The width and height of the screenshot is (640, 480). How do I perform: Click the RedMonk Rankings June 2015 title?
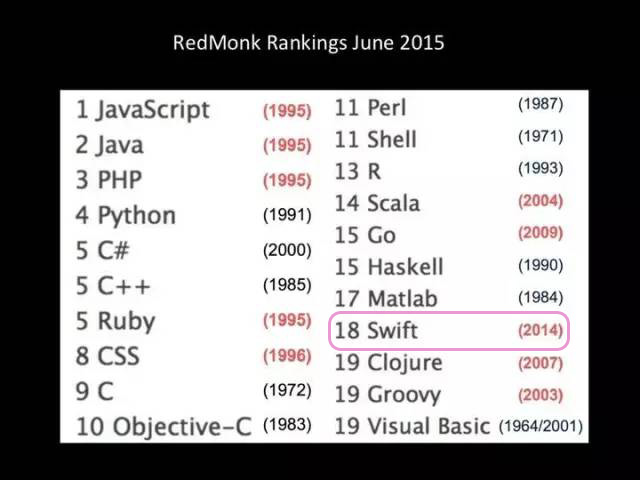point(308,43)
